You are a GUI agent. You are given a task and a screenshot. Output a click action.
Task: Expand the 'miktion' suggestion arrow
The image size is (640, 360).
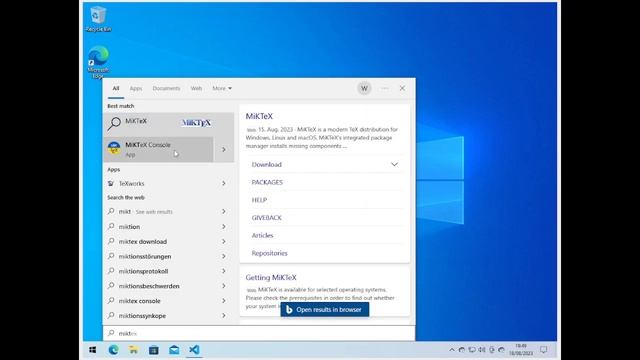pos(224,227)
